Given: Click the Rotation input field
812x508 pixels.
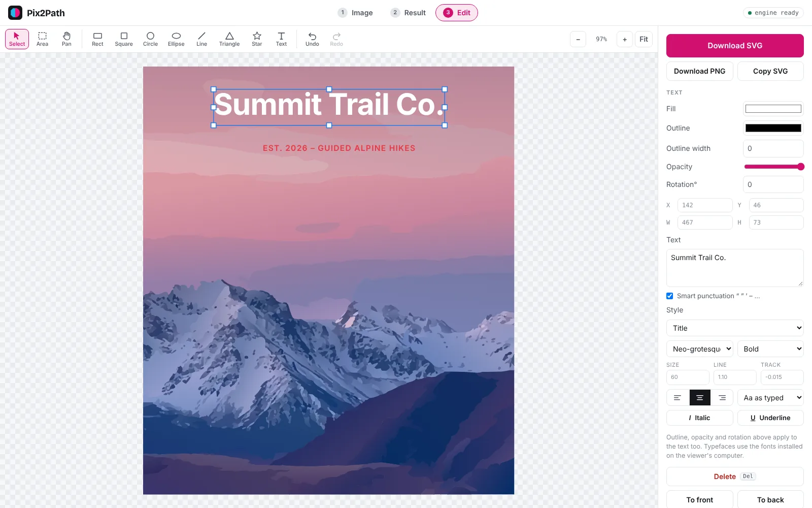Looking at the screenshot, I should pyautogui.click(x=773, y=184).
